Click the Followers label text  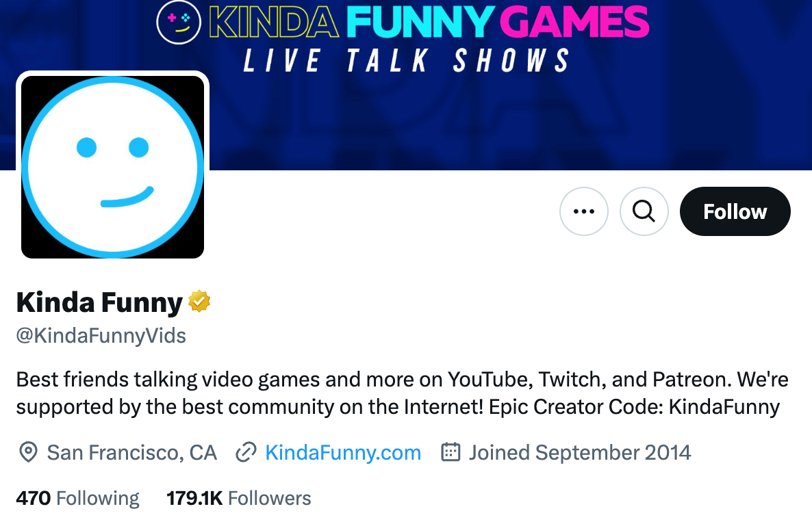pyautogui.click(x=269, y=498)
